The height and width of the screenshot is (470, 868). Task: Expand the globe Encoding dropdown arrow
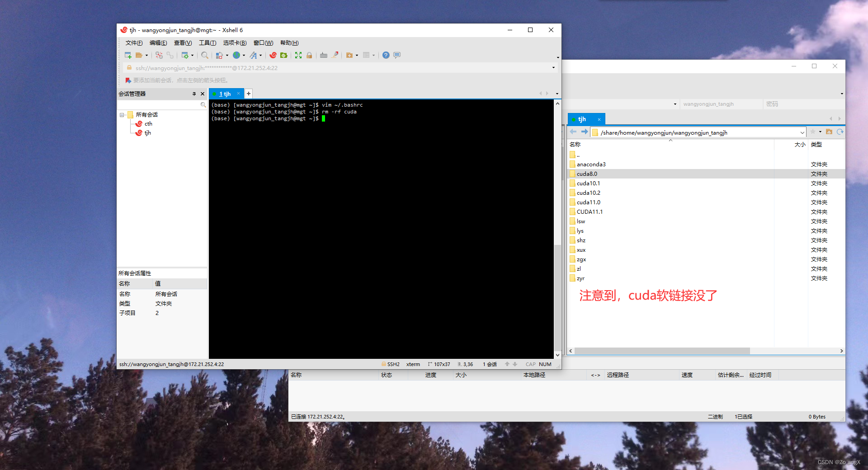[x=244, y=56]
